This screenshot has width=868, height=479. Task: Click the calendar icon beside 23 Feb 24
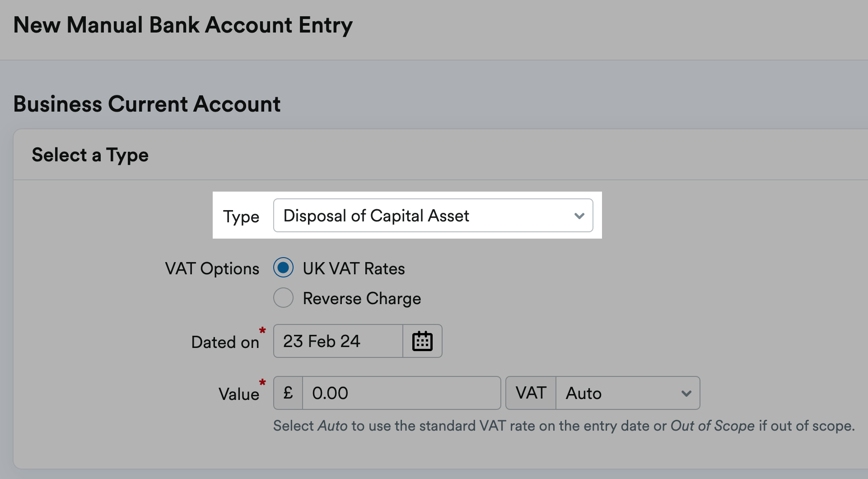tap(422, 341)
